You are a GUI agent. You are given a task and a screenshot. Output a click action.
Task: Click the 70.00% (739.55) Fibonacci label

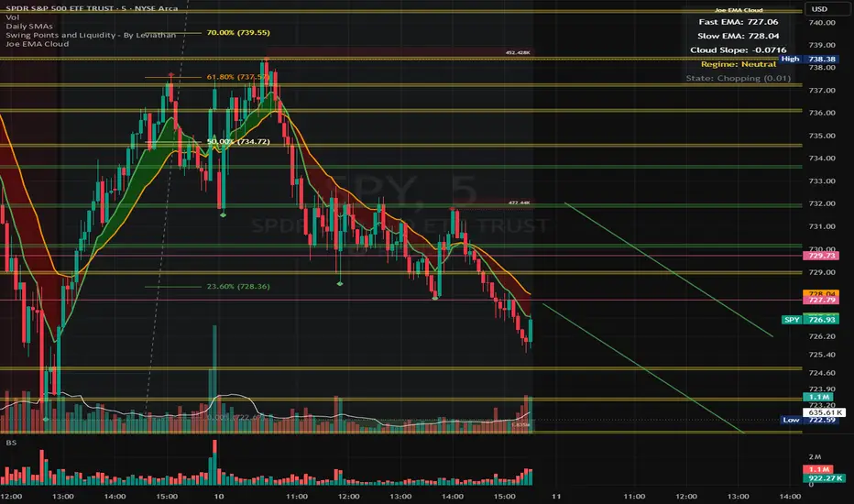(238, 33)
